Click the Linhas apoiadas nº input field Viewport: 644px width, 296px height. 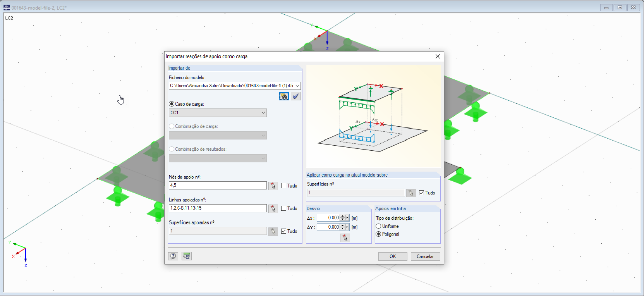(x=218, y=208)
